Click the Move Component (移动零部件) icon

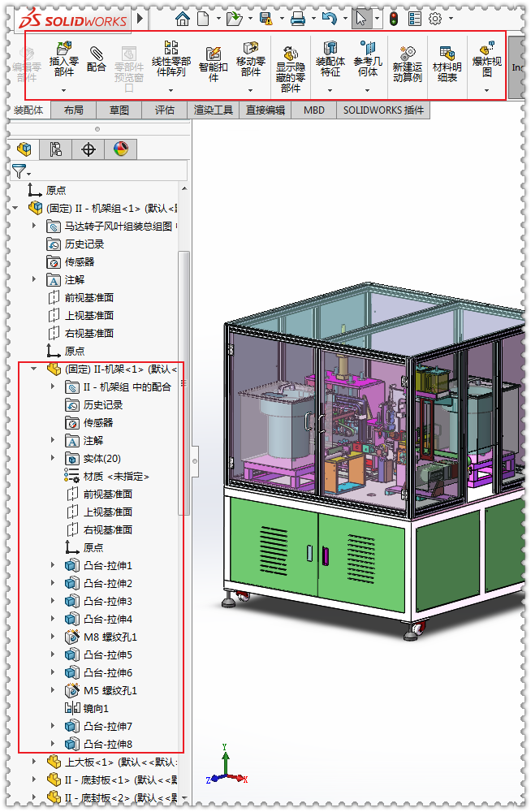[x=251, y=49]
